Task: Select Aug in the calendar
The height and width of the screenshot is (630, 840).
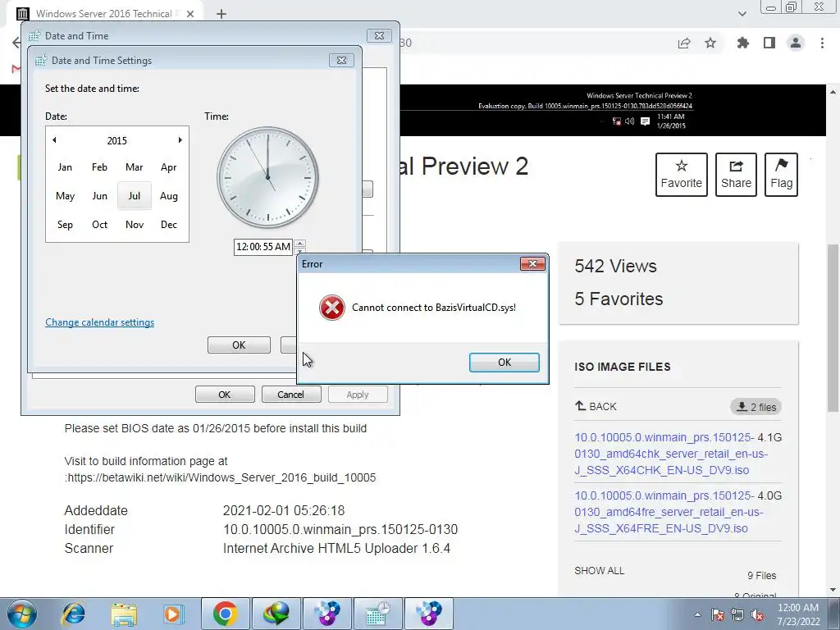Action: click(x=169, y=196)
